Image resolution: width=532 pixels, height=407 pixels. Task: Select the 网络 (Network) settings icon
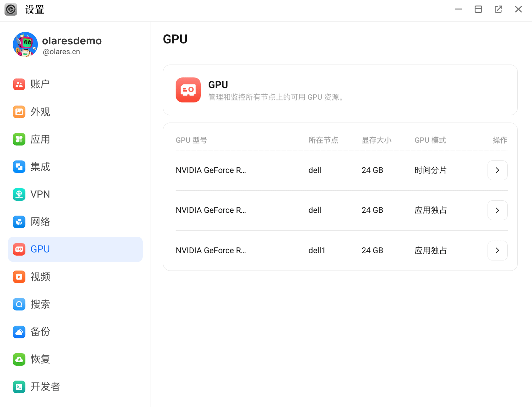[19, 222]
